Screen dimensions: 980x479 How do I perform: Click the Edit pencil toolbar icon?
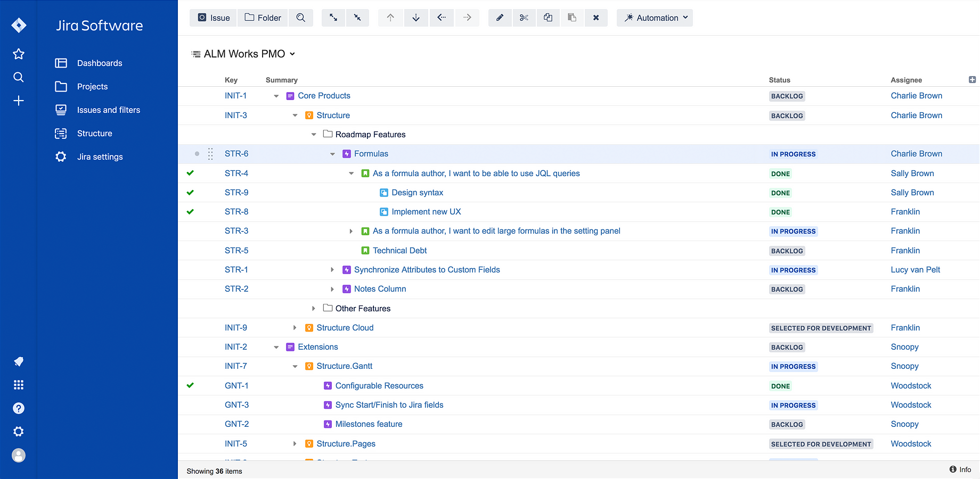pyautogui.click(x=500, y=18)
